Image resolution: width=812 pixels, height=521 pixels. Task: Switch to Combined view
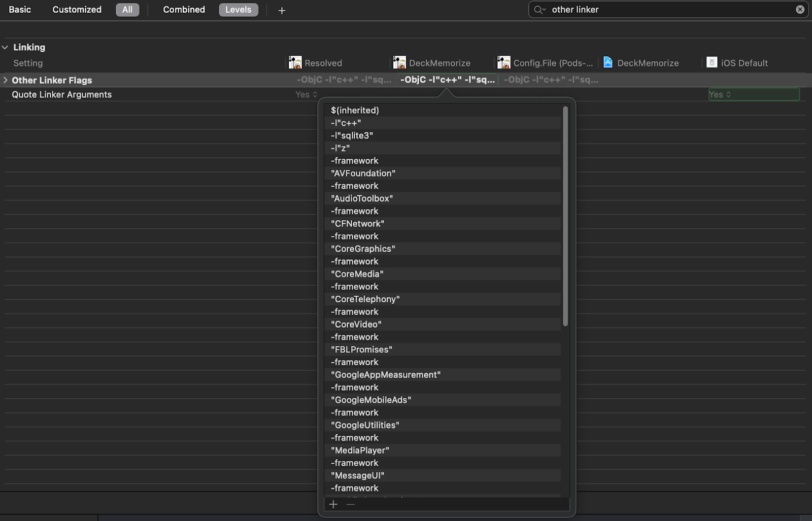click(184, 10)
